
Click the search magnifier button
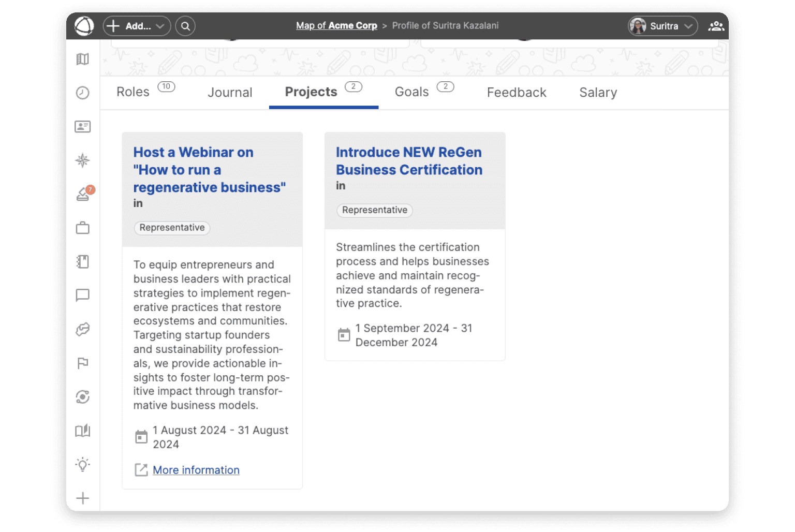[185, 26]
